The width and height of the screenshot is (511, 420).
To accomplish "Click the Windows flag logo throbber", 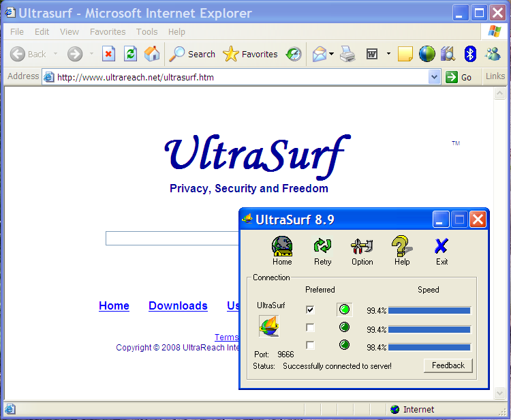I will [x=495, y=31].
